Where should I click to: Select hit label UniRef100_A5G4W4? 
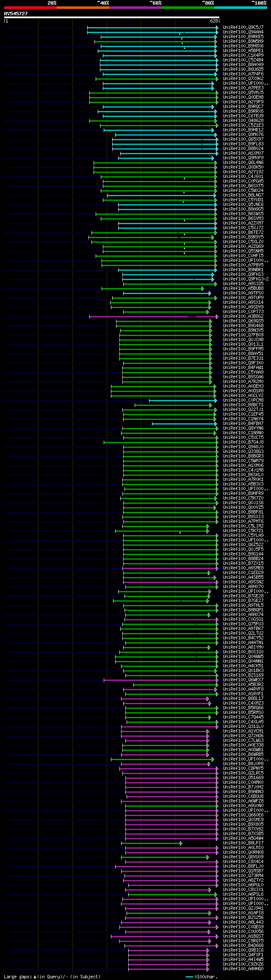click(x=243, y=838)
